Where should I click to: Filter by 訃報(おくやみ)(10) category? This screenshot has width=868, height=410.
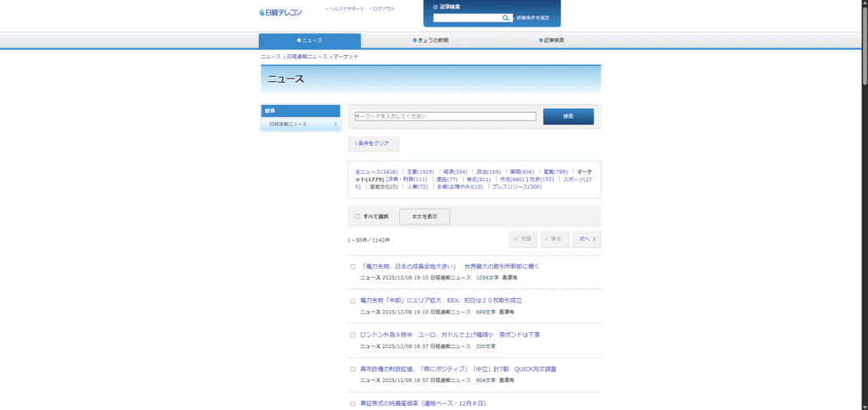pyautogui.click(x=460, y=187)
